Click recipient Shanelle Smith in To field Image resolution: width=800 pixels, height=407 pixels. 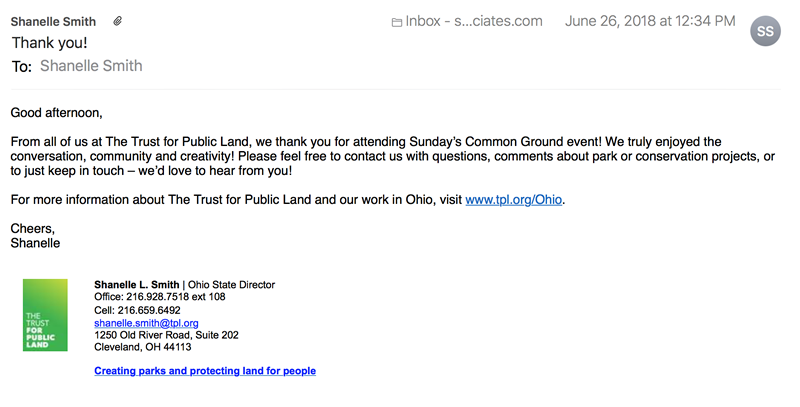pyautogui.click(x=91, y=66)
